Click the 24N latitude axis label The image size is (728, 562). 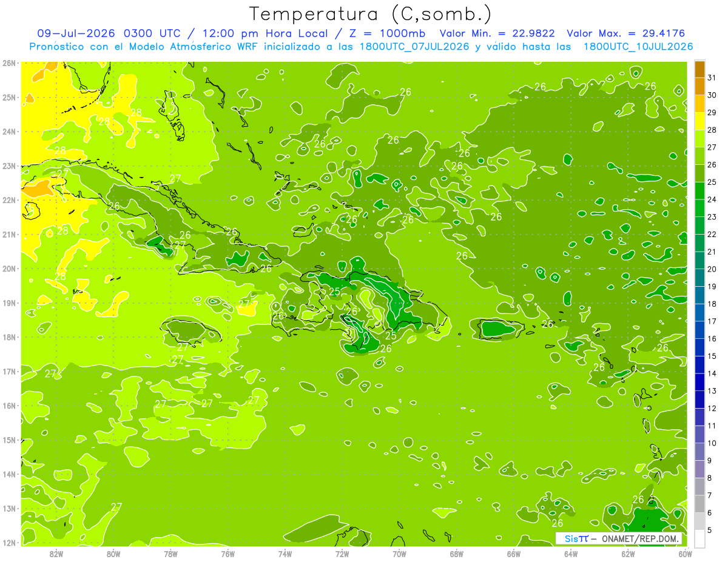click(x=9, y=132)
